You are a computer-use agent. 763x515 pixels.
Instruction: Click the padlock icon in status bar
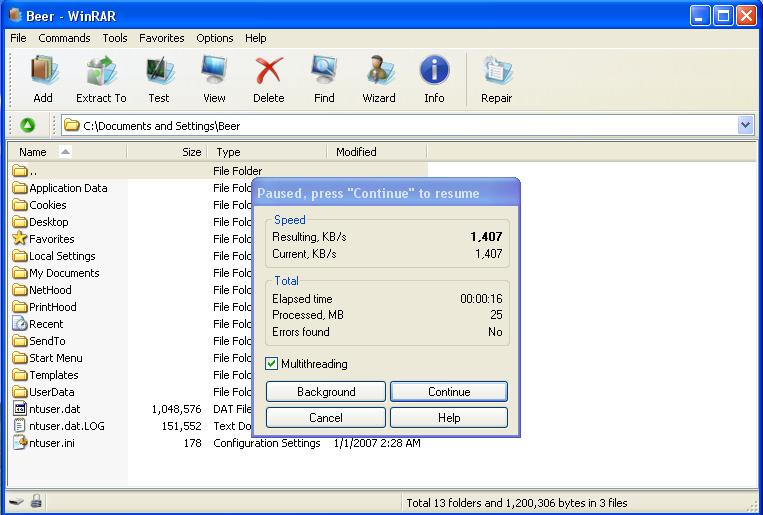point(36,501)
